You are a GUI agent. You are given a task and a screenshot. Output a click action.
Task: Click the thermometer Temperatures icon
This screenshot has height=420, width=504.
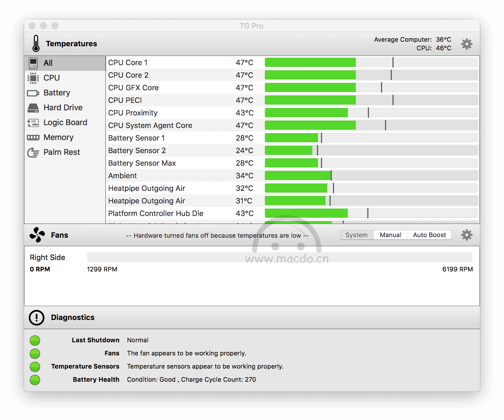(x=36, y=43)
